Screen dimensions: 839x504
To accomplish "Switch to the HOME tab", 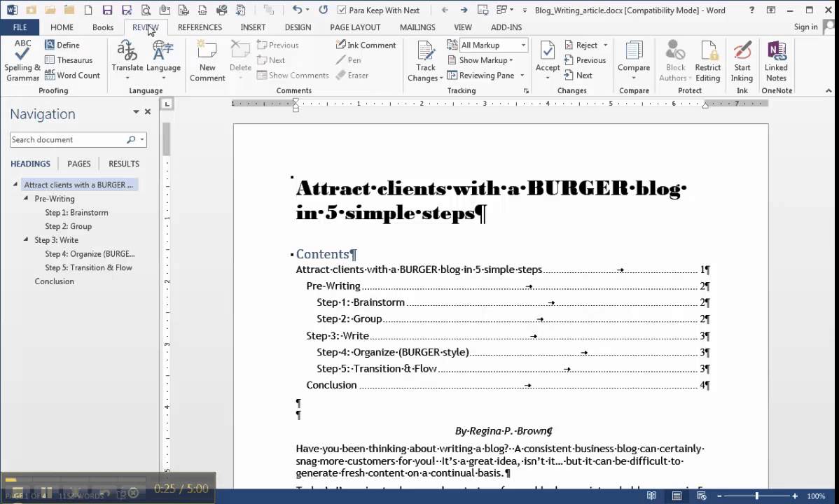I will coord(62,27).
